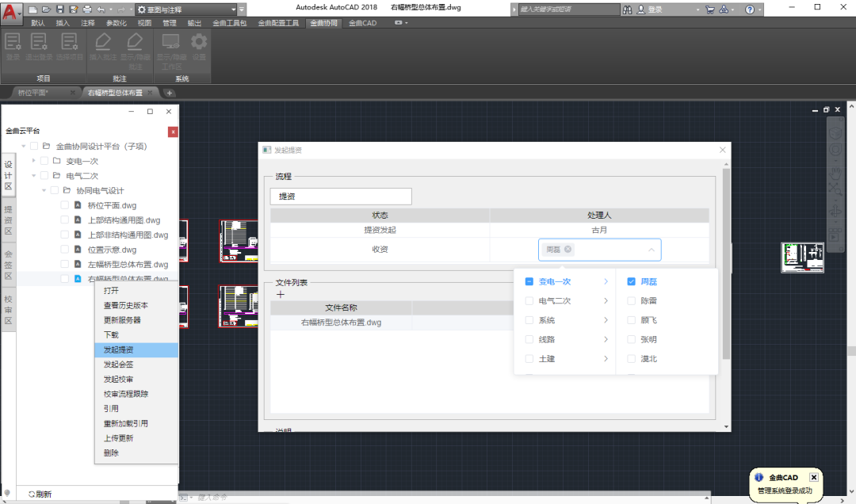
Task: Collapse the 协同电气设计 tree folder
Action: pos(44,191)
